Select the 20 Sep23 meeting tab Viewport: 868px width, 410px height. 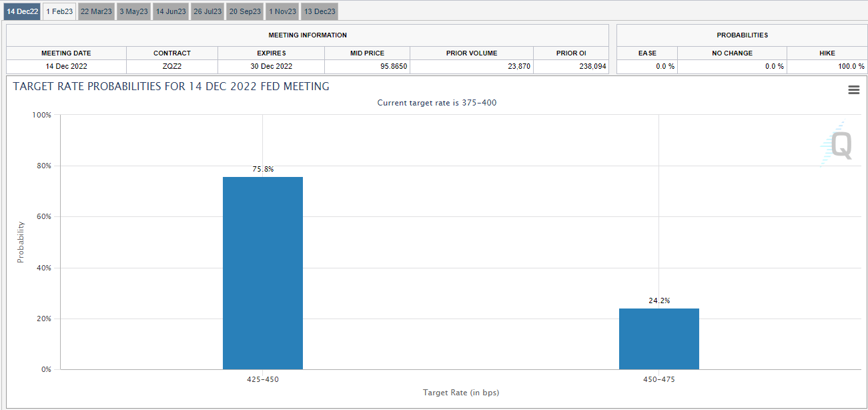click(245, 11)
